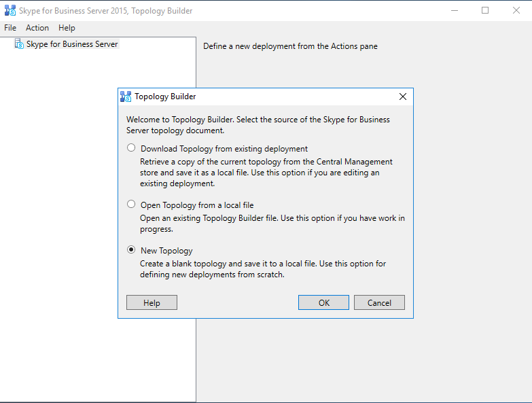Click the main window application icon
Image resolution: width=532 pixels, height=403 pixels.
click(x=10, y=10)
